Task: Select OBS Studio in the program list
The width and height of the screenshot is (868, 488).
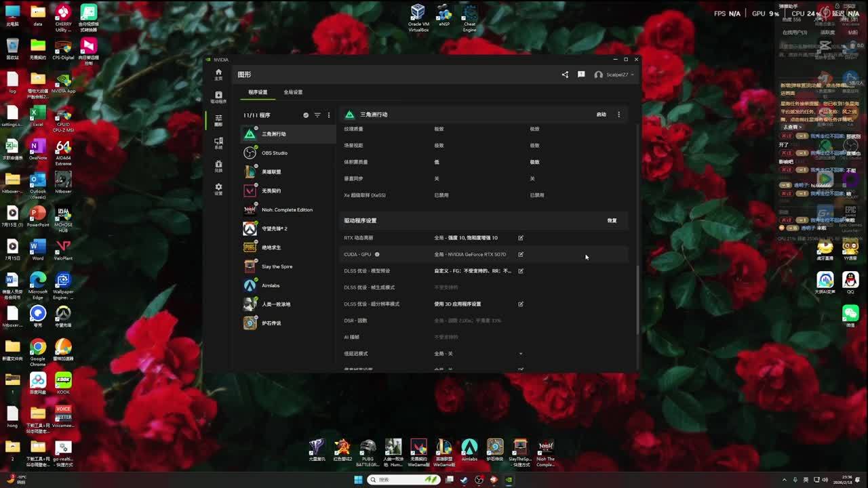Action: coord(275,153)
